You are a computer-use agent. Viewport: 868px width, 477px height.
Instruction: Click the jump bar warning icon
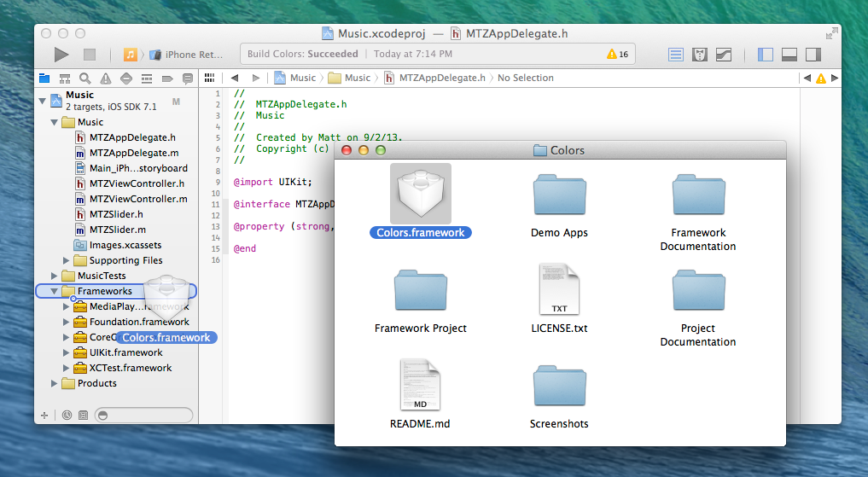(x=821, y=78)
